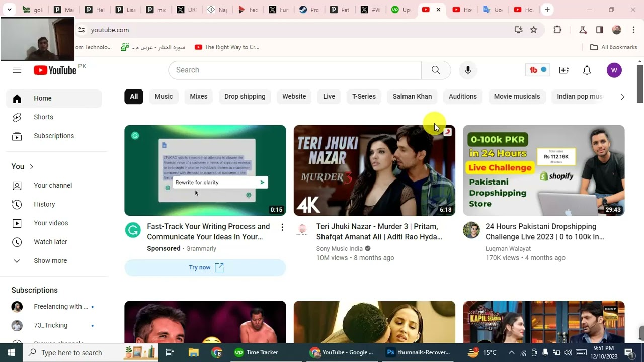Click the Grammarly channel avatar
The height and width of the screenshot is (362, 644).
(x=133, y=230)
